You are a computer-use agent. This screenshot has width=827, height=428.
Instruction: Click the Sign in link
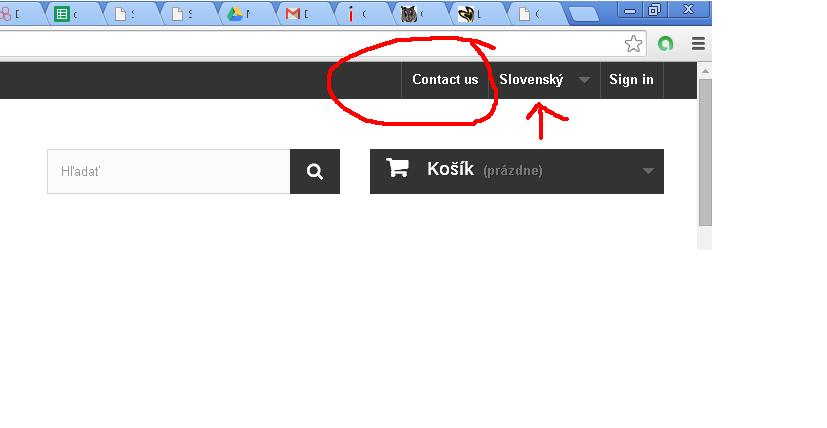pyautogui.click(x=631, y=80)
